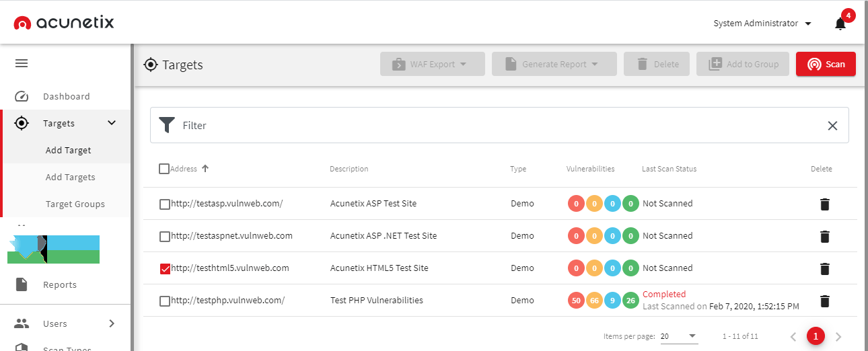
Task: Click the Last Scan Status column header
Action: (x=670, y=169)
